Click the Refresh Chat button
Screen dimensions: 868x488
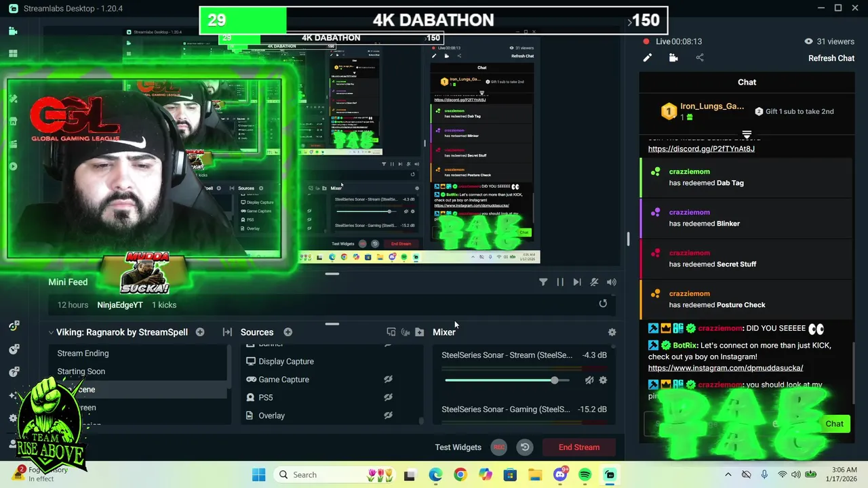coord(831,58)
